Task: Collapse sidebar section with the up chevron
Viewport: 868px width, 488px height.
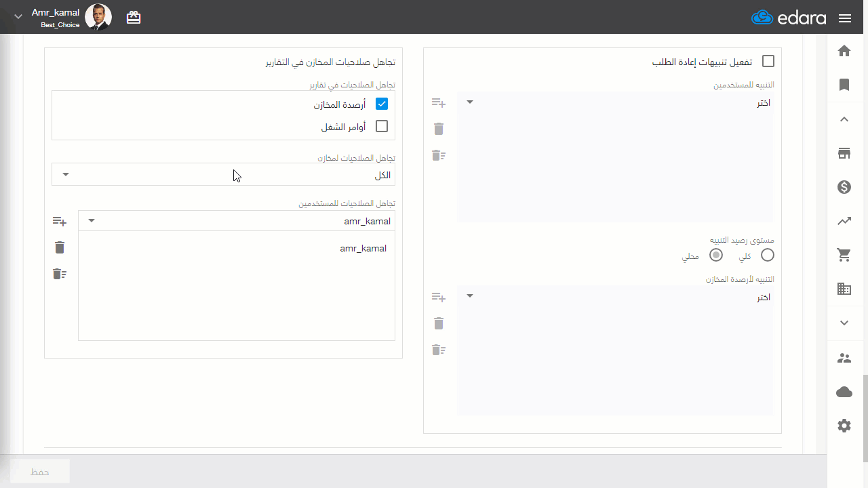Action: [844, 119]
